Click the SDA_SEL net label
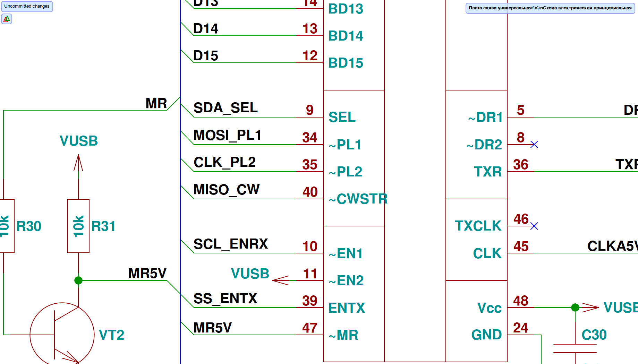 (x=226, y=108)
